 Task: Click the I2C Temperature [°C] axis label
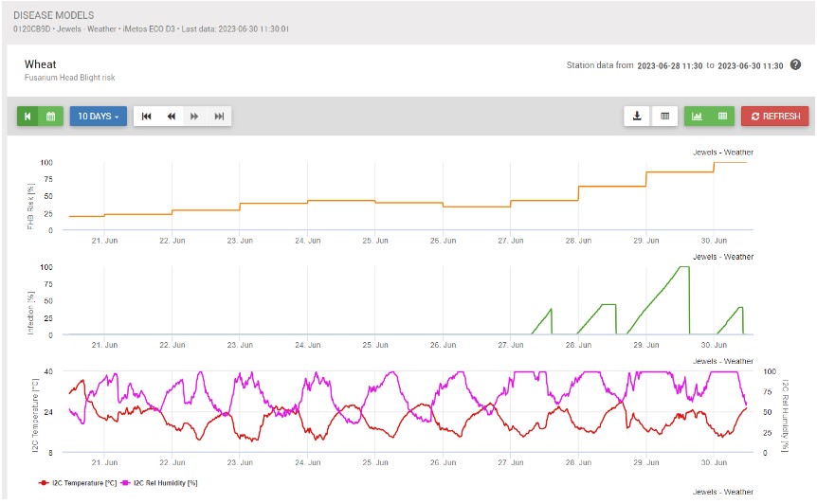point(35,415)
